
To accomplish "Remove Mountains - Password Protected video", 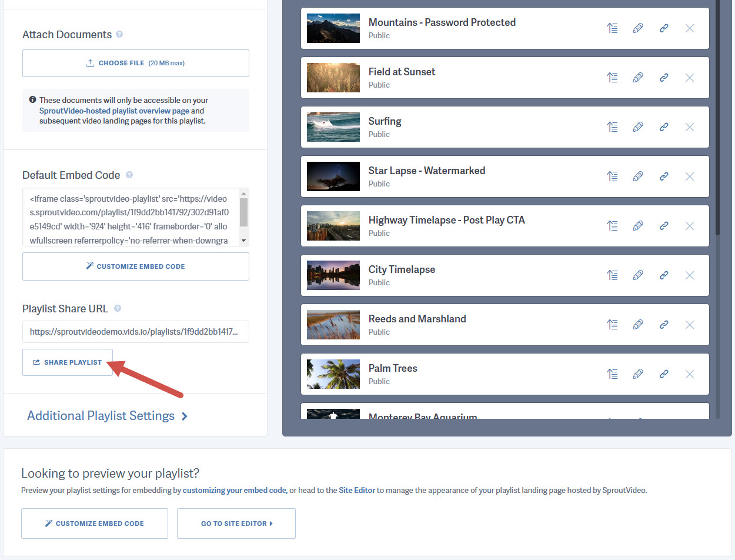I will click(x=690, y=28).
